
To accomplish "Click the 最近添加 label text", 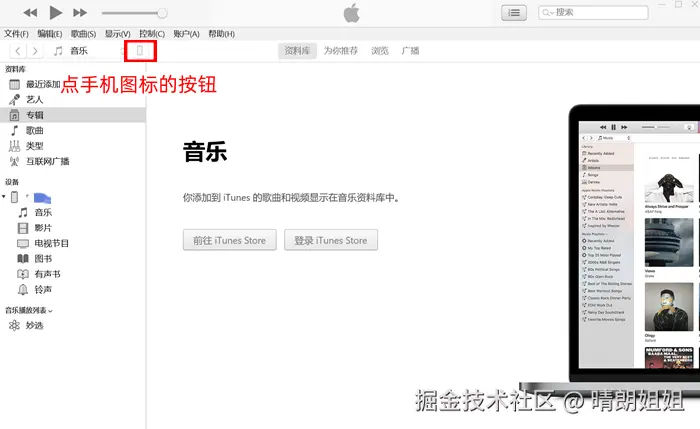I will click(43, 84).
